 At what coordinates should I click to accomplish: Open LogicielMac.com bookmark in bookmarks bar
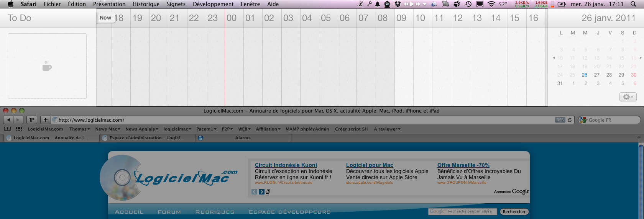[x=45, y=129]
